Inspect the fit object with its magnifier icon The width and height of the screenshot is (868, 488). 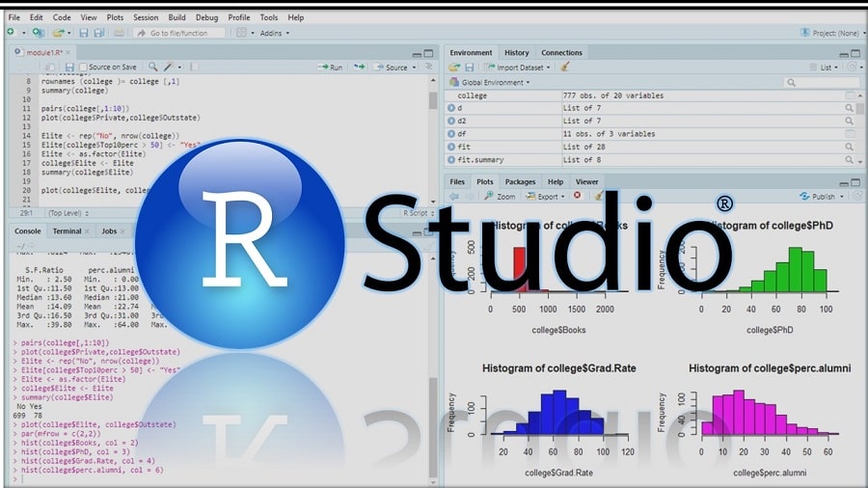pos(849,147)
